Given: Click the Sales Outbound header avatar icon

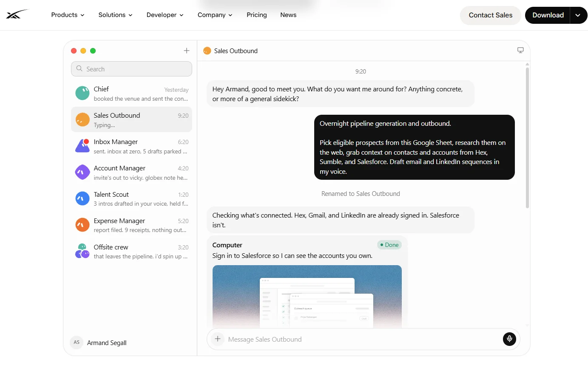Looking at the screenshot, I should (x=207, y=51).
